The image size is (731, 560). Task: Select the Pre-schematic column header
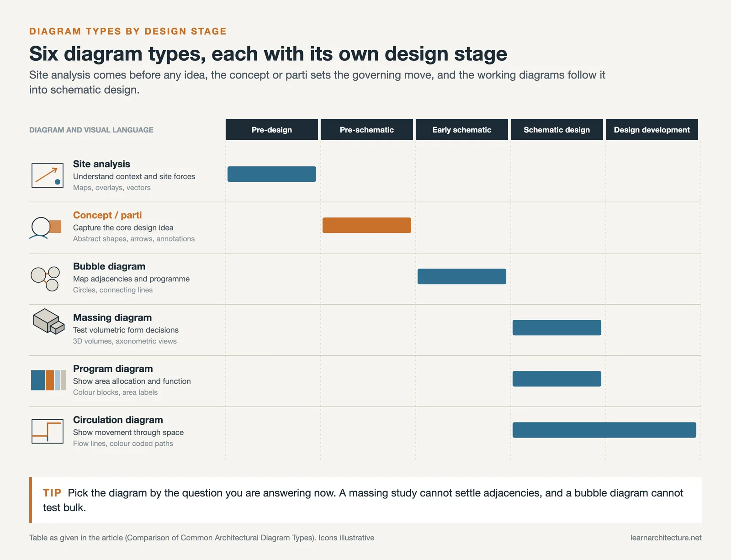[367, 129]
